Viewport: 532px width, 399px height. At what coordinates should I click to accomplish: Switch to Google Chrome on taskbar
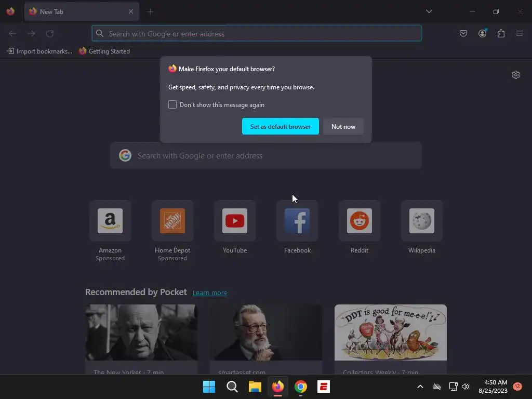pos(301,387)
